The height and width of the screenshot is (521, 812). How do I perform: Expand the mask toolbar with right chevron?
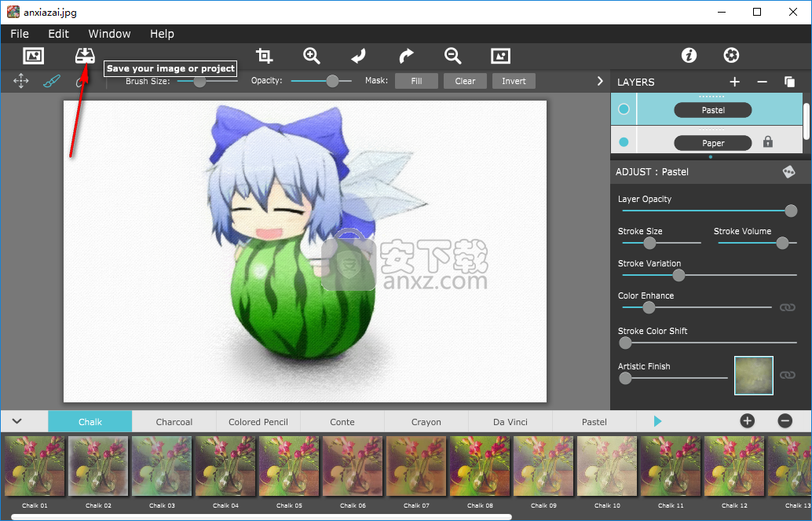pos(600,81)
